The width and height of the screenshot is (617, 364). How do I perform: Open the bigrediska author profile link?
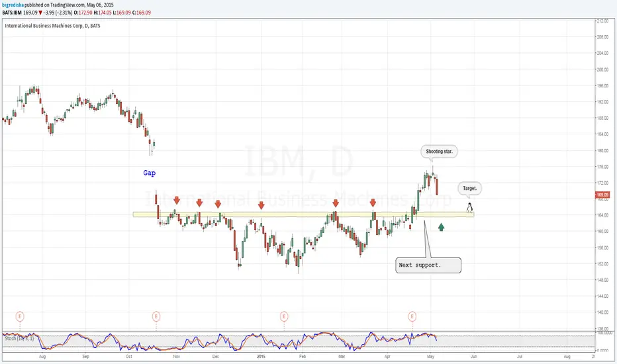(x=13, y=5)
